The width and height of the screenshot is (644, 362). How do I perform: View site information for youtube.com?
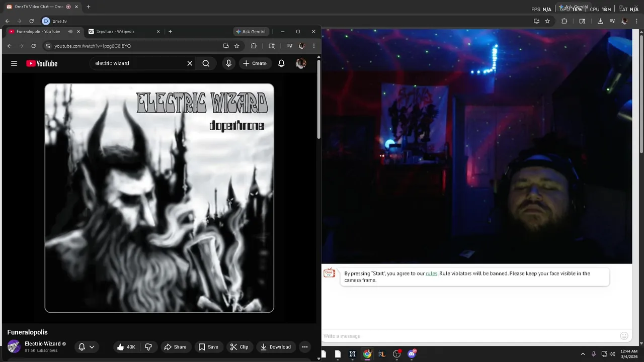(x=48, y=46)
